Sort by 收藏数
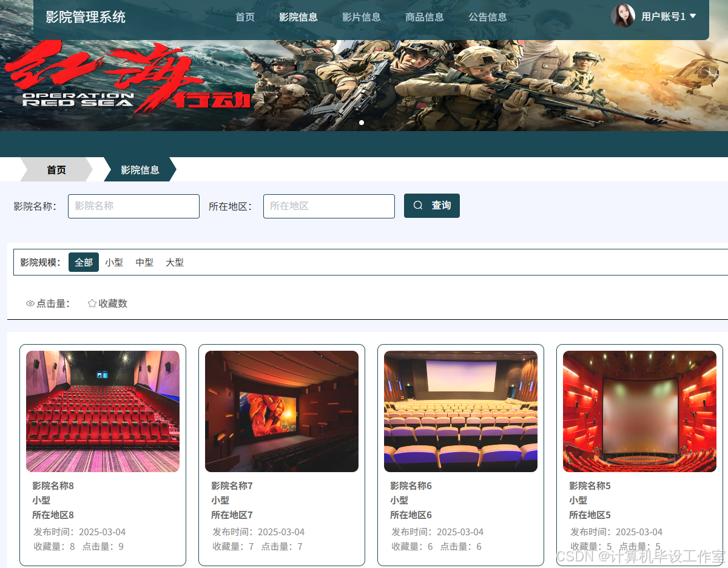The image size is (728, 568). (x=107, y=303)
